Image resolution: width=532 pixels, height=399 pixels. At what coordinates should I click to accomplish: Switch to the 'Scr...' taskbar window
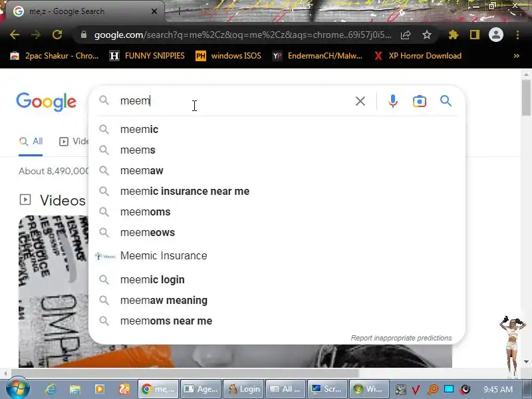pyautogui.click(x=327, y=389)
